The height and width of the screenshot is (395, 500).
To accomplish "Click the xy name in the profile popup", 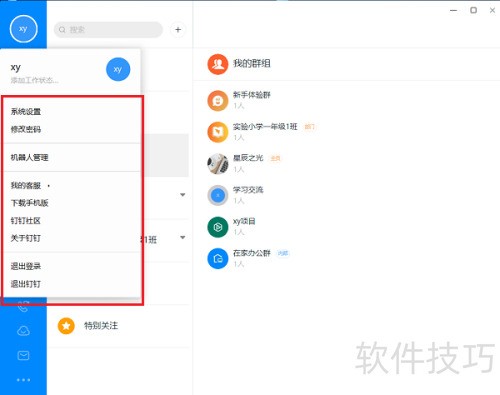I will pyautogui.click(x=16, y=68).
